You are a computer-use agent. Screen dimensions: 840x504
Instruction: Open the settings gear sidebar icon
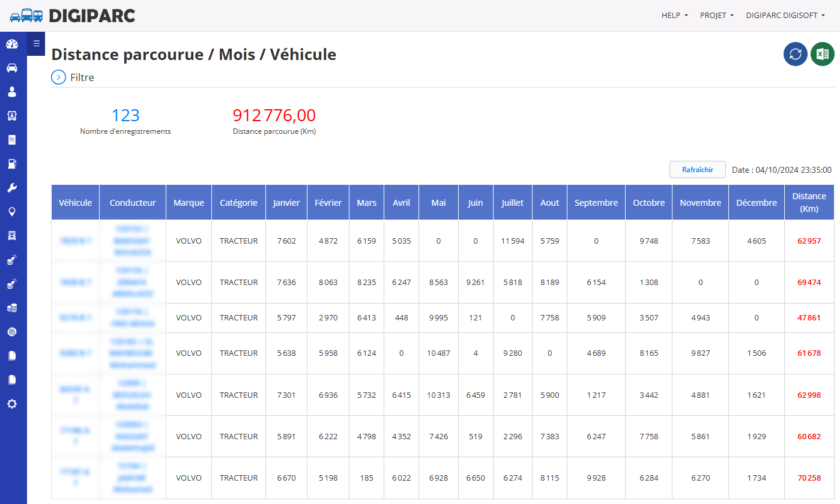pyautogui.click(x=12, y=404)
